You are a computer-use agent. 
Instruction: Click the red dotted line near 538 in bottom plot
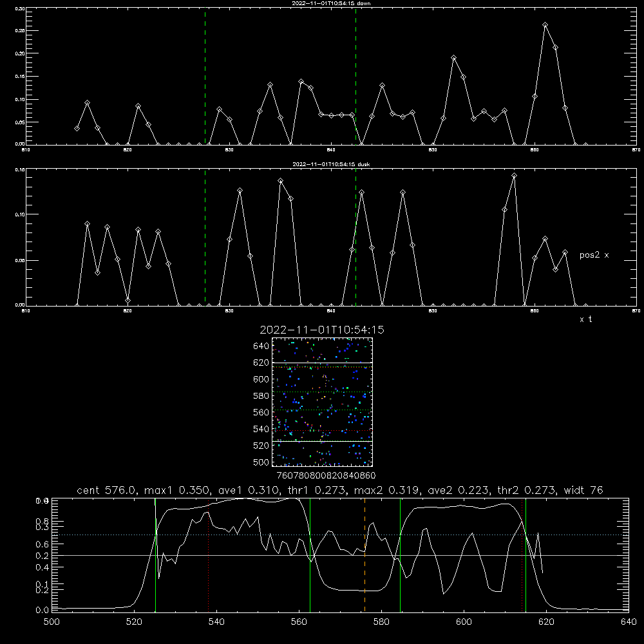[x=208, y=555]
